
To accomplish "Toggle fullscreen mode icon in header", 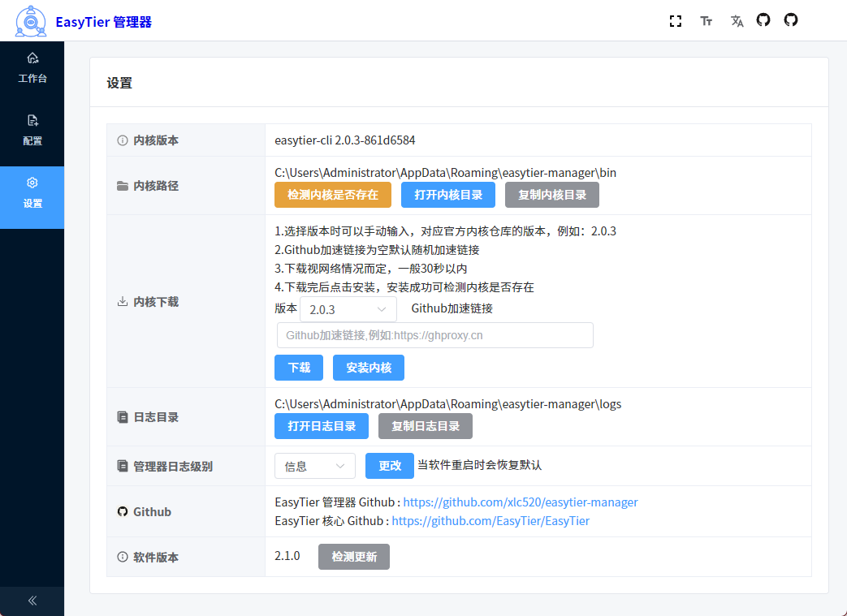I will (675, 21).
